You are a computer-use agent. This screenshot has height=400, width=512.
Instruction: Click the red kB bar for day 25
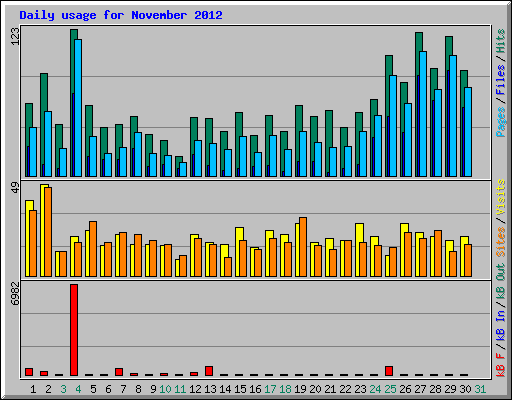click(389, 371)
